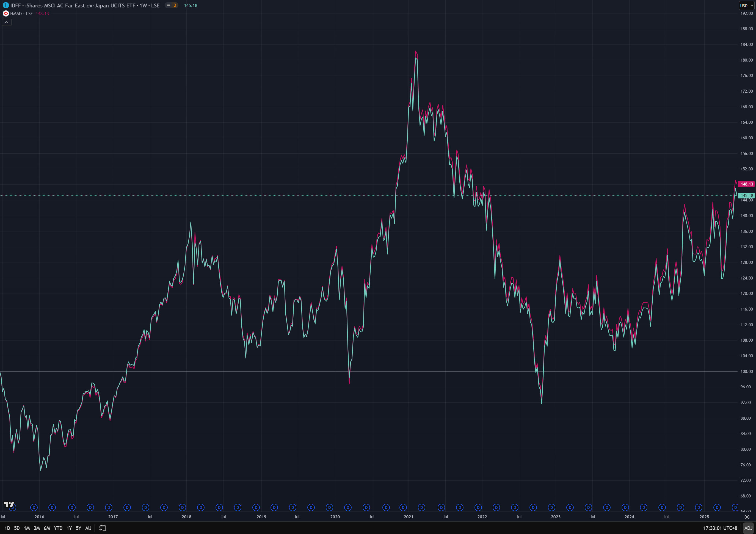The width and height of the screenshot is (756, 534).
Task: Open the USD currency dropdown
Action: (x=746, y=5)
